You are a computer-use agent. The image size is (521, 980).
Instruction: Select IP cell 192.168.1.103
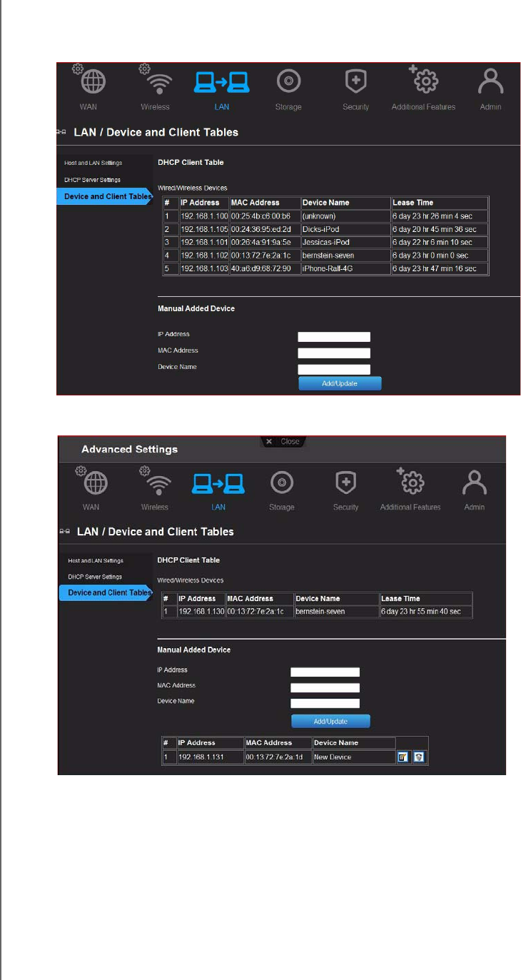[203, 268]
